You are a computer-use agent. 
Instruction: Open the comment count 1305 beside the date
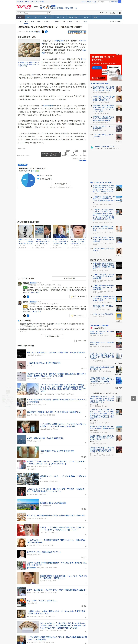(x=32, y=32)
